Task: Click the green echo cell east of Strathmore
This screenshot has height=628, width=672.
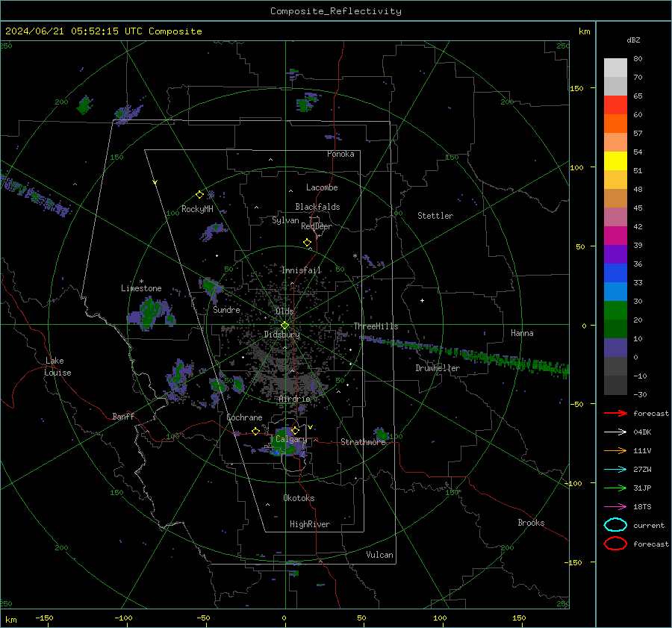Action: click(381, 435)
